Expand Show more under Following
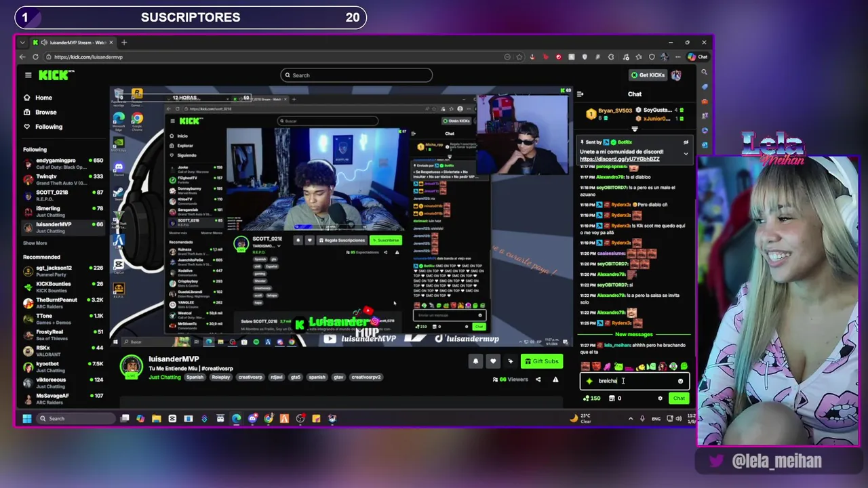 (x=35, y=243)
